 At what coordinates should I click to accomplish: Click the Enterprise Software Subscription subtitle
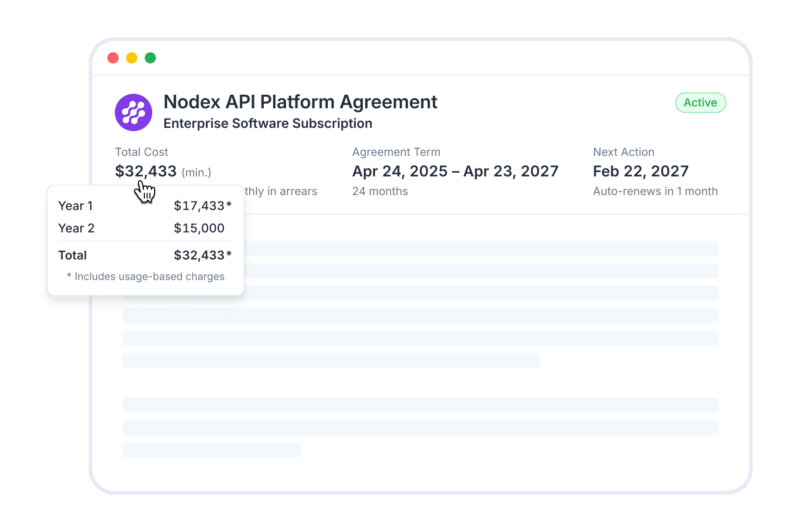click(x=268, y=124)
